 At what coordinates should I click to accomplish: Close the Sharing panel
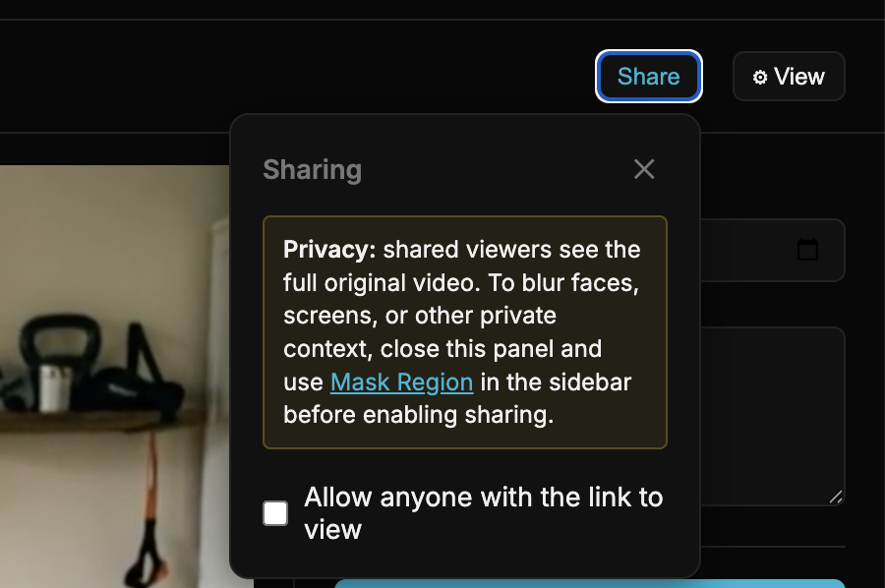(x=644, y=169)
